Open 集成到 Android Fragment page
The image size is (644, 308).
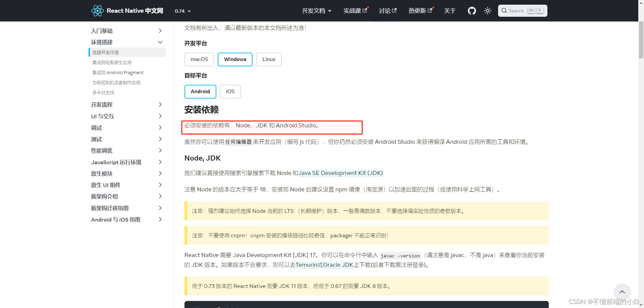click(x=118, y=73)
